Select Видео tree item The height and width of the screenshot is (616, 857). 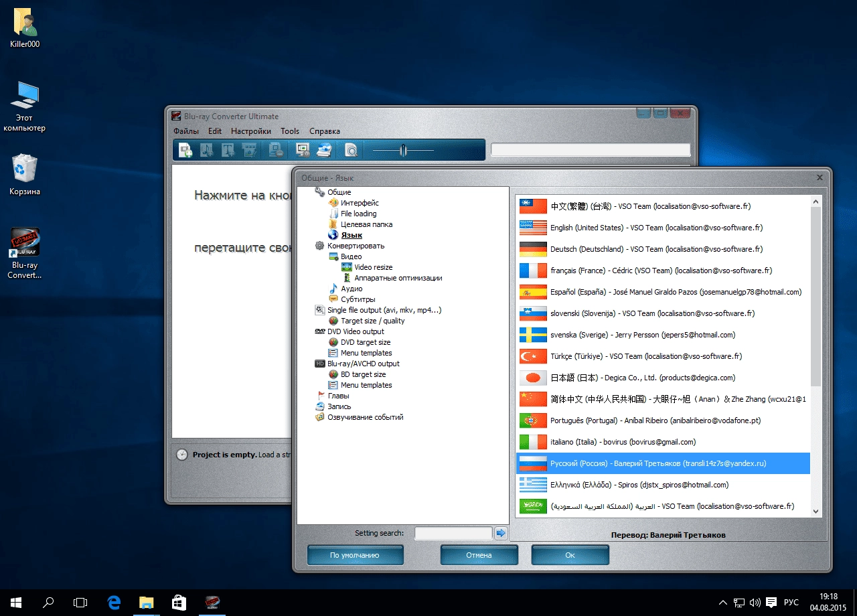tap(351, 256)
